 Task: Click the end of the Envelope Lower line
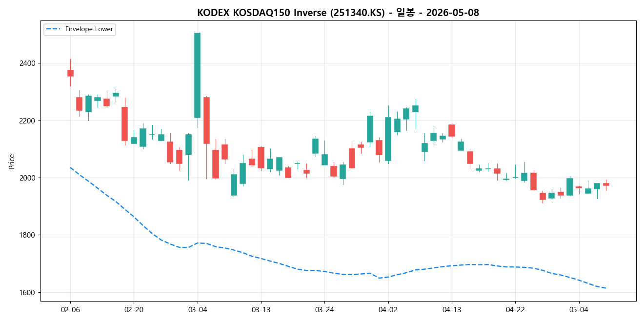[x=606, y=288]
